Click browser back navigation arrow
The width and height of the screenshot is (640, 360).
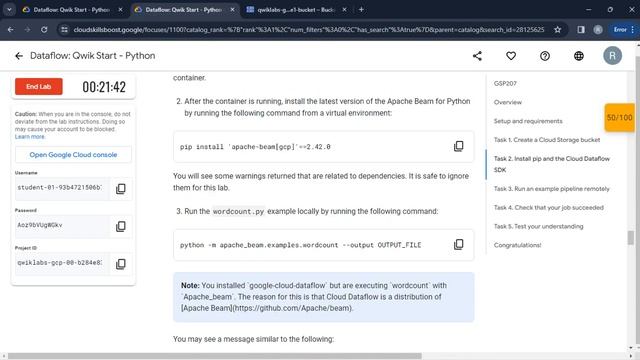click(x=11, y=29)
